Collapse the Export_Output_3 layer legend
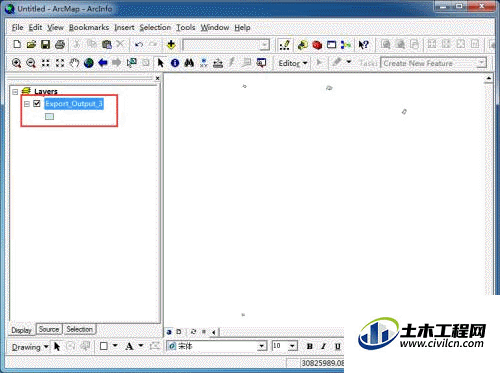Image resolution: width=500 pixels, height=373 pixels. [27, 104]
